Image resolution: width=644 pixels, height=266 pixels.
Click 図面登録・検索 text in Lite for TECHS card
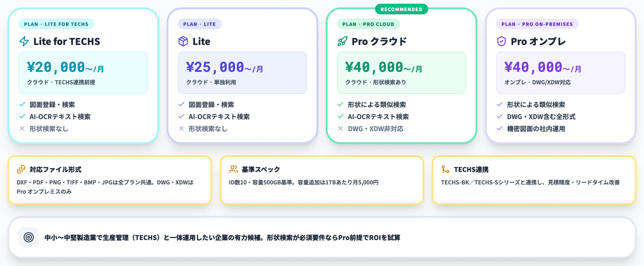coord(52,104)
